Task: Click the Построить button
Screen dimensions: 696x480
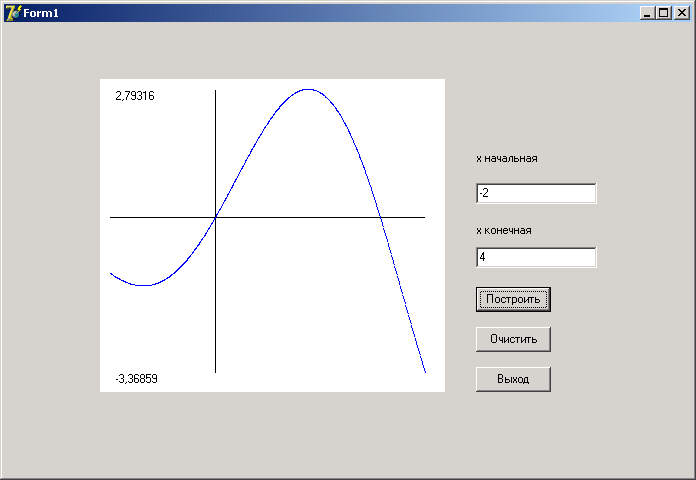Action: click(x=513, y=299)
